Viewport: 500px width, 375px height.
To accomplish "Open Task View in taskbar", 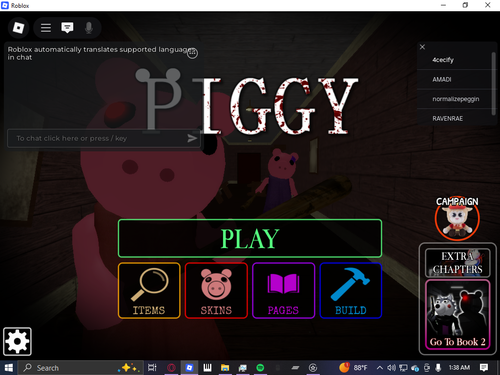I will click(152, 368).
